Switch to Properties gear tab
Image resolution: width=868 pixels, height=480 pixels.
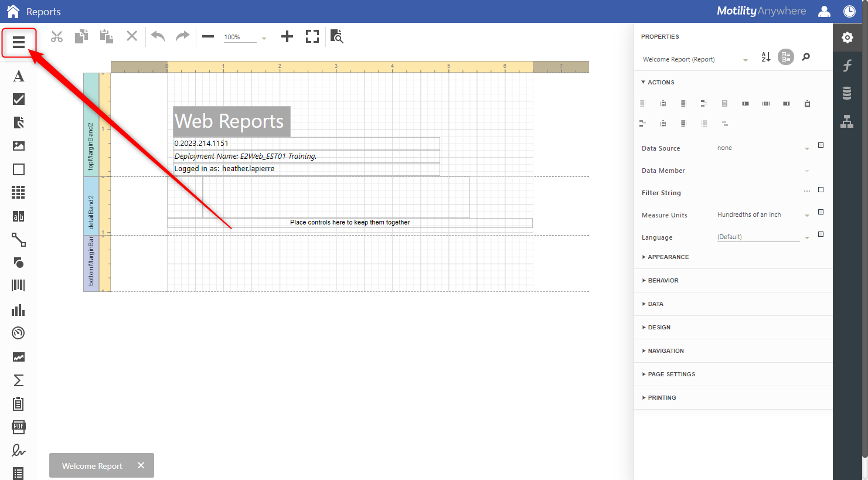tap(847, 38)
